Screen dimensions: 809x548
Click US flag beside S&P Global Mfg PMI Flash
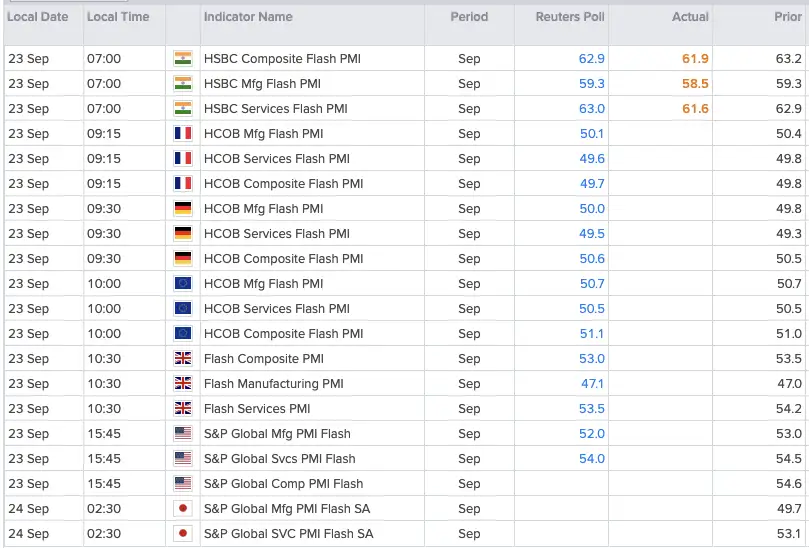[x=183, y=434]
